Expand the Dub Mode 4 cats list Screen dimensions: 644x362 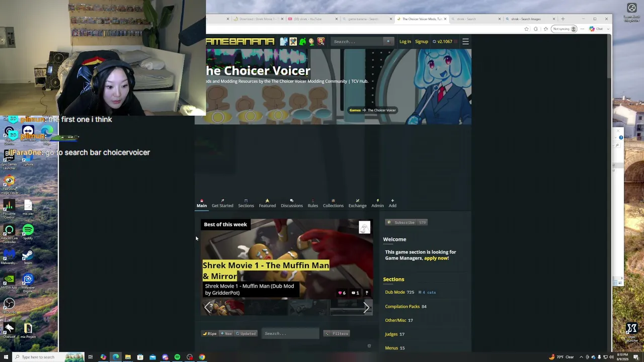pyautogui.click(x=427, y=292)
